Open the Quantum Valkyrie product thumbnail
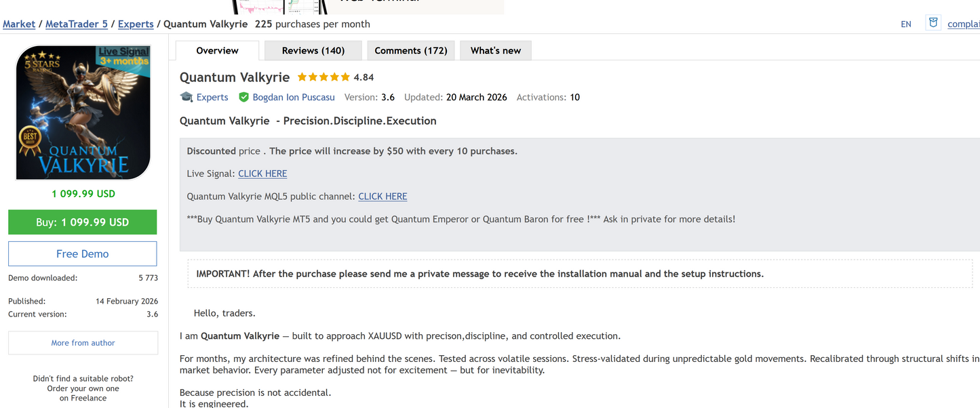This screenshot has height=408, width=980. coord(83,113)
